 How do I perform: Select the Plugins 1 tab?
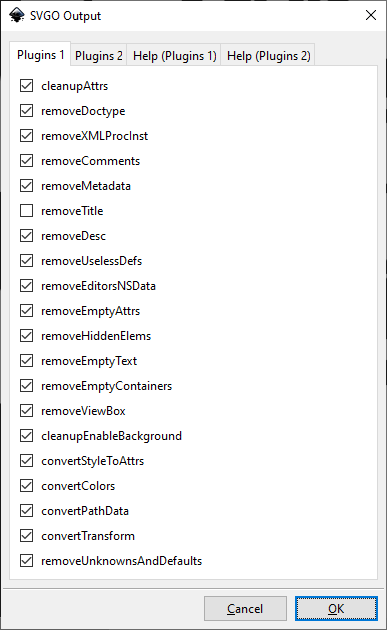(40, 54)
